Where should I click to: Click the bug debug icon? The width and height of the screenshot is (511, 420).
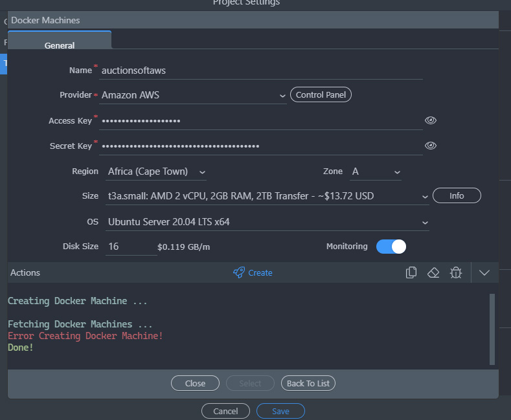point(455,272)
